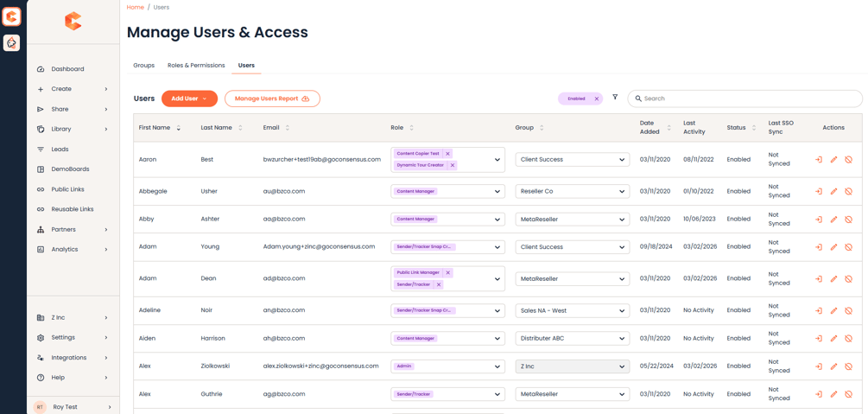Edit user Abbegale Usher pencil icon
Viewport: 868px width, 414px height.
coord(833,191)
